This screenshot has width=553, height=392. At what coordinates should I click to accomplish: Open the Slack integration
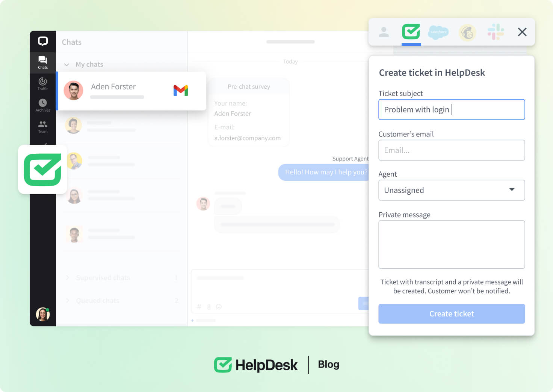(496, 32)
